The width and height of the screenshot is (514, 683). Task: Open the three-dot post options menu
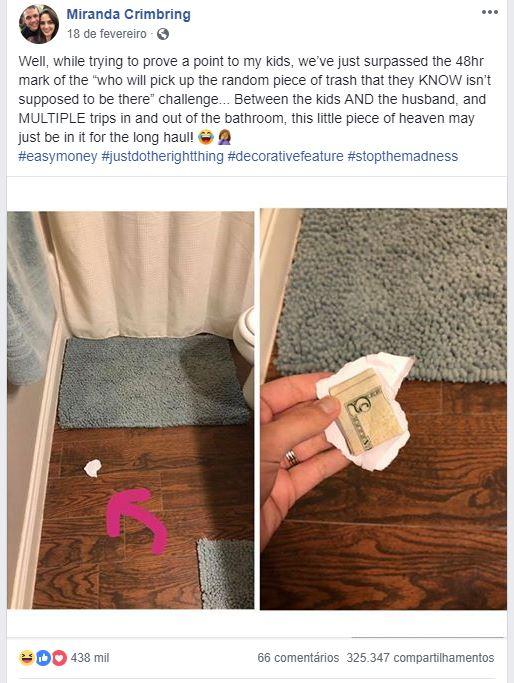(490, 12)
